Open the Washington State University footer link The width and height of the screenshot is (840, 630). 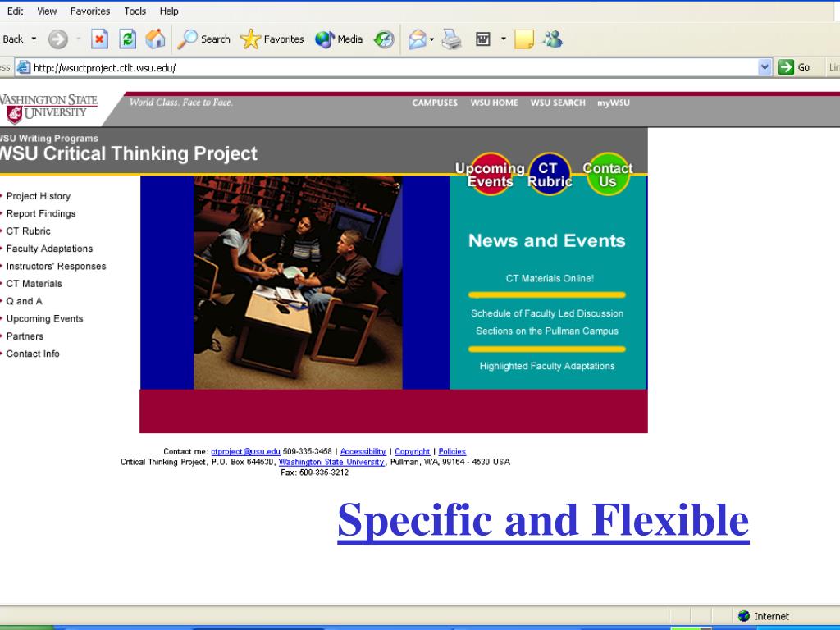(331, 462)
